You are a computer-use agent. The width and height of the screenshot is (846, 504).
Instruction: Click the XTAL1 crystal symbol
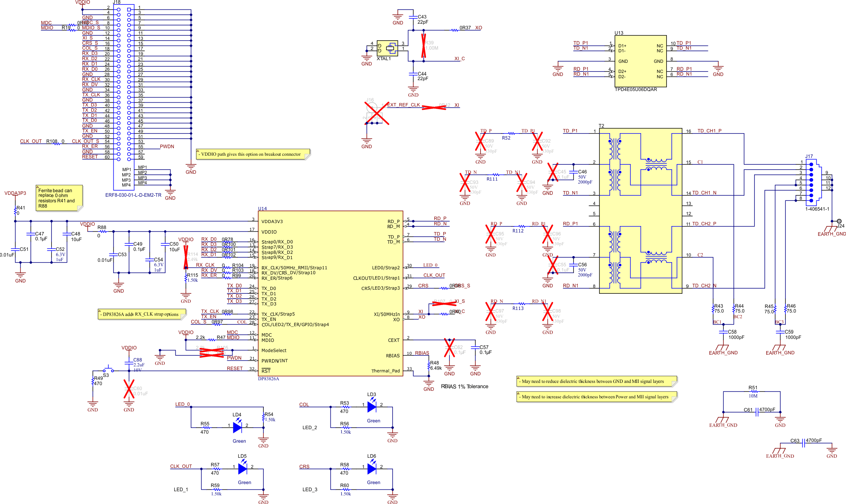coord(387,48)
